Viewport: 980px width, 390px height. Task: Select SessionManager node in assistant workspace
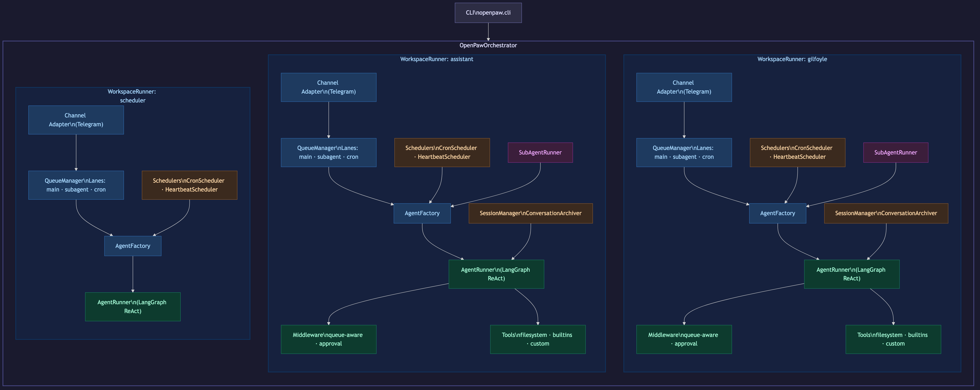530,213
